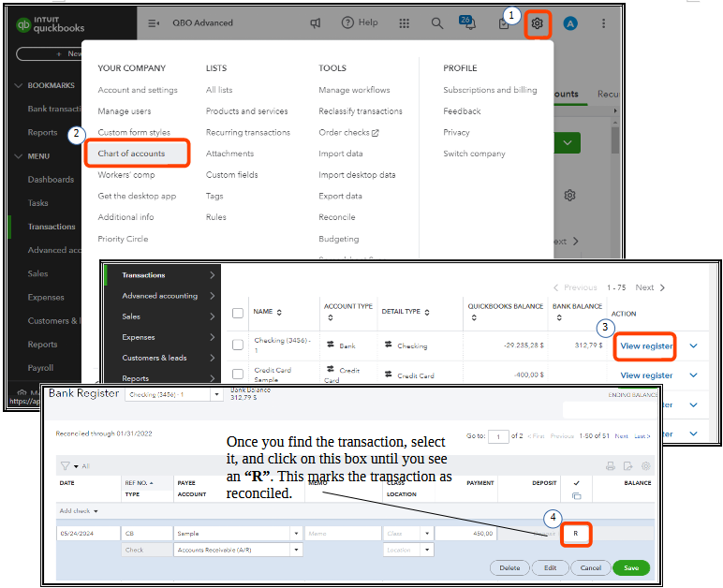The width and height of the screenshot is (723, 588).
Task: Expand Customers & leads submenu arrow
Action: point(212,358)
